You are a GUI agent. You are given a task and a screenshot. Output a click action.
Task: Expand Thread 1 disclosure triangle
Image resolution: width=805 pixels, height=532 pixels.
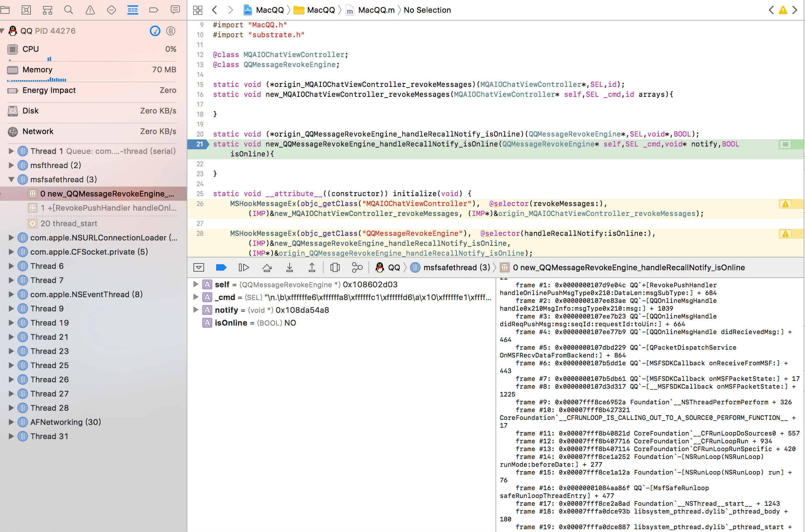11,151
